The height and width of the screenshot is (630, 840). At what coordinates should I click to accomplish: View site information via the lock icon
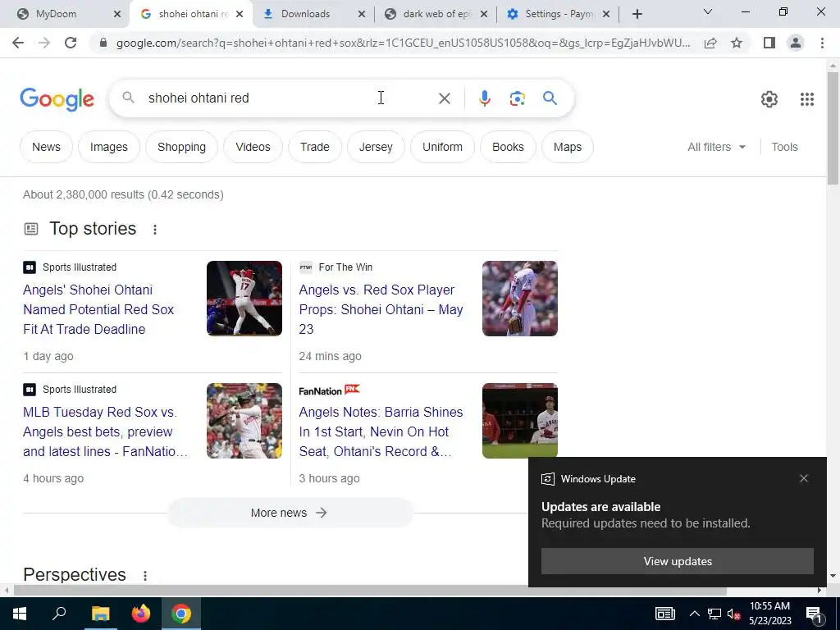click(x=103, y=43)
